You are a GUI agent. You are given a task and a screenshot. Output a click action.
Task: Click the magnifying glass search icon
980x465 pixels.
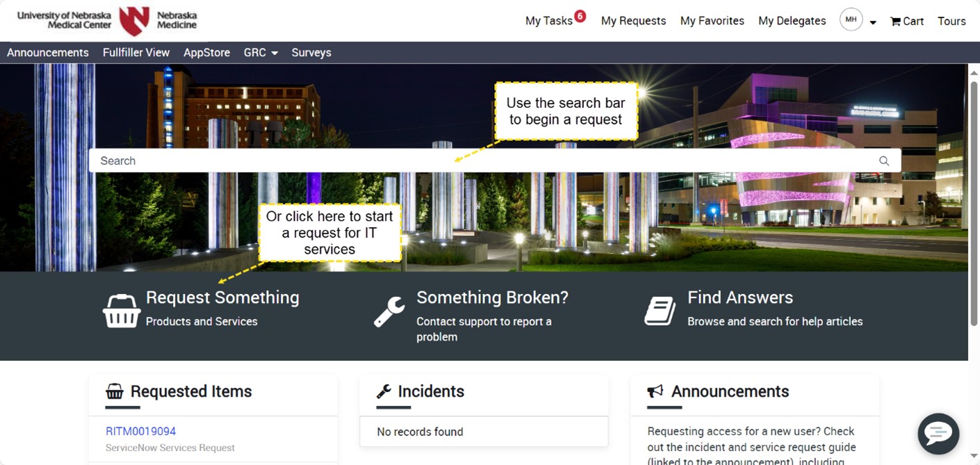[x=883, y=161]
